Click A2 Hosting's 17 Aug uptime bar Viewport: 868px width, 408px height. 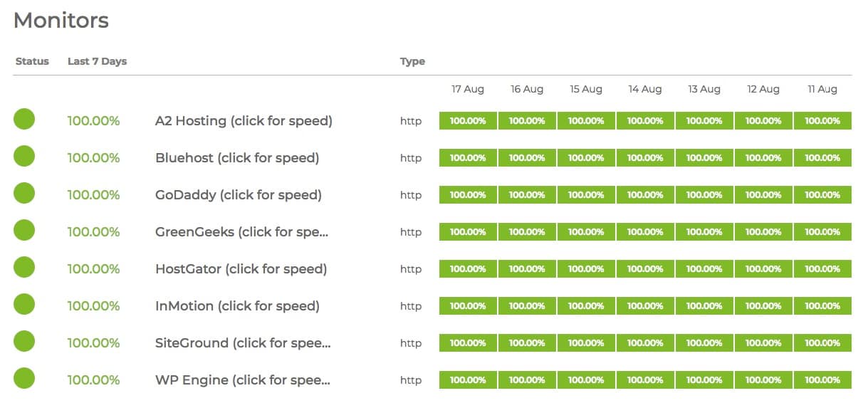click(468, 121)
